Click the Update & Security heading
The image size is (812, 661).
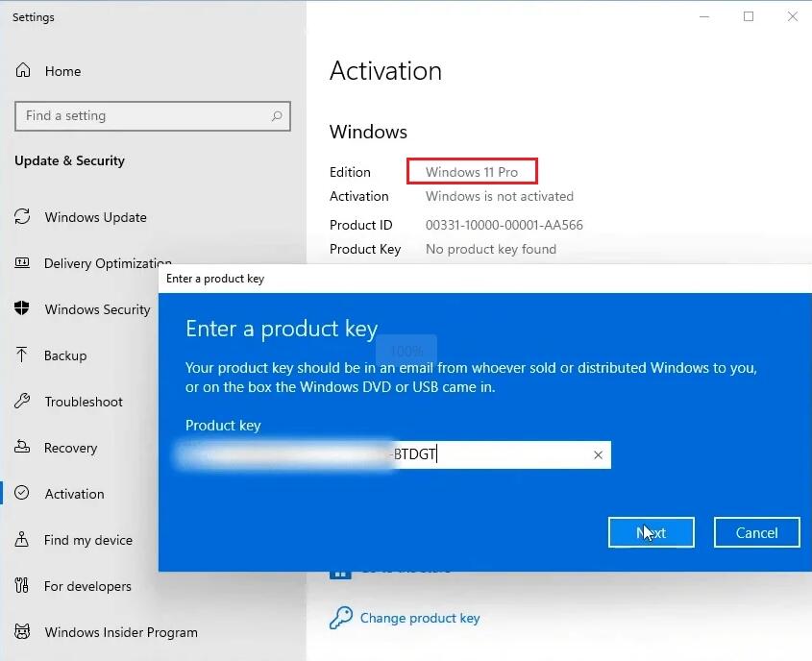pyautogui.click(x=69, y=160)
